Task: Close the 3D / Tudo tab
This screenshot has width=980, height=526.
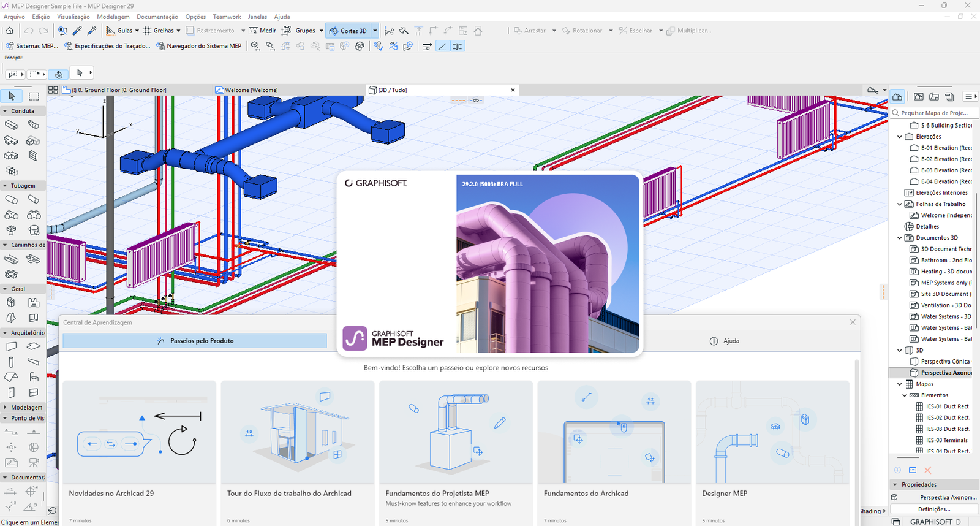Action: click(x=513, y=90)
